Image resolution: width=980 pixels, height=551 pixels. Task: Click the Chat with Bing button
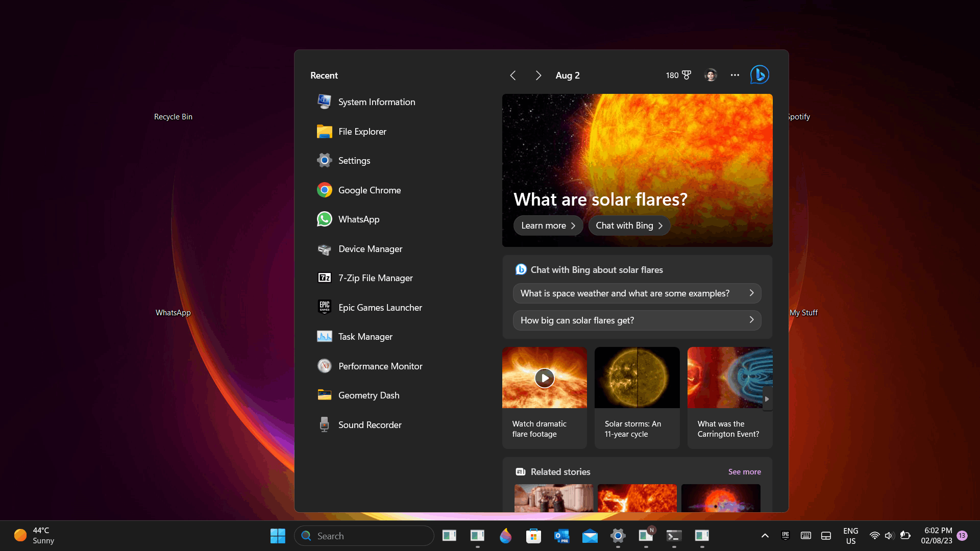[x=629, y=226]
